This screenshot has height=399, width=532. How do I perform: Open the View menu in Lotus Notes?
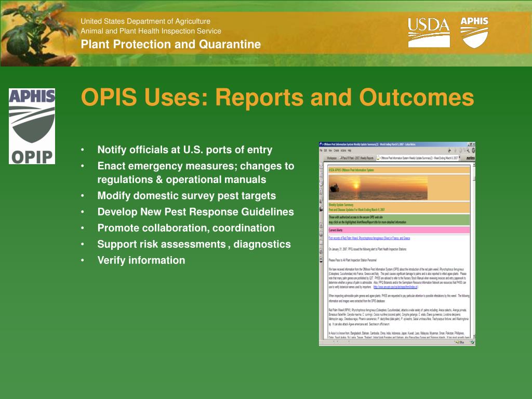coord(330,150)
